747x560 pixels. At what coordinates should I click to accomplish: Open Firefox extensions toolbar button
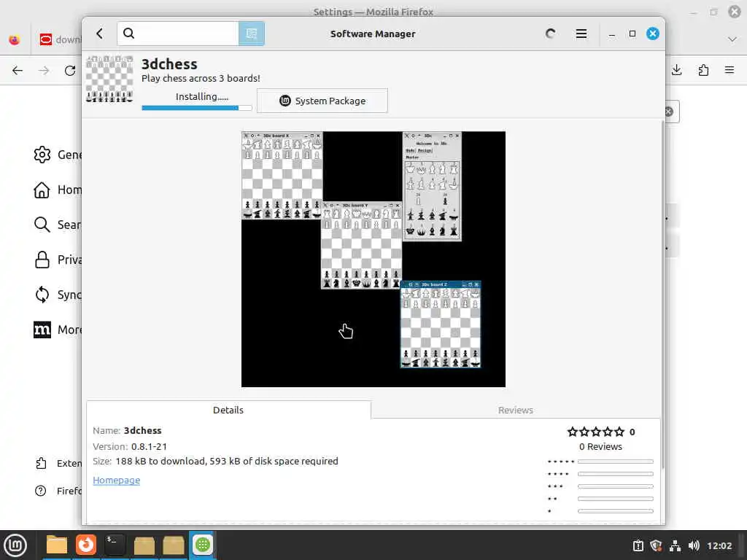[x=703, y=71]
